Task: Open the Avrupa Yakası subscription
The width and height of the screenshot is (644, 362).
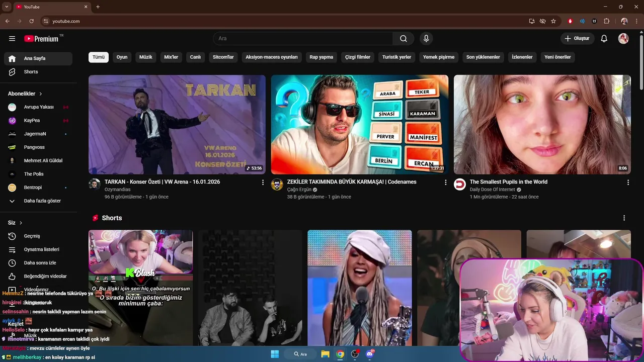Action: point(38,107)
